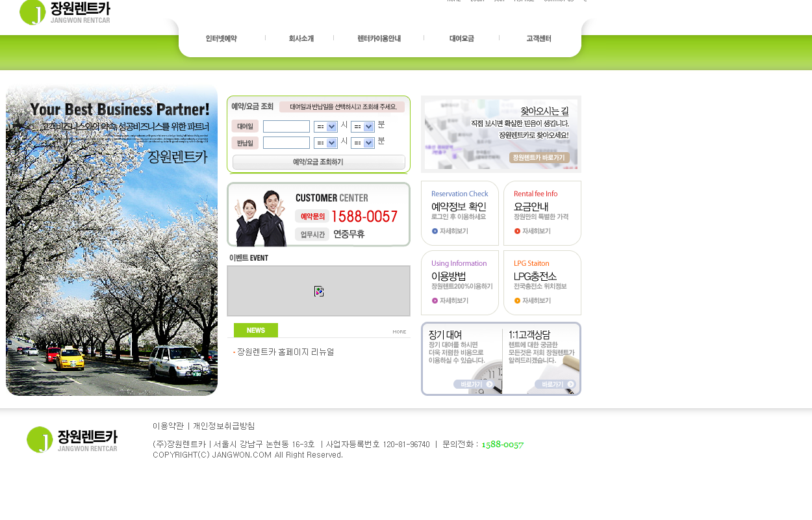812x520 pixels.
Task: Open the 반납일 minute dropdown
Action: click(x=363, y=142)
